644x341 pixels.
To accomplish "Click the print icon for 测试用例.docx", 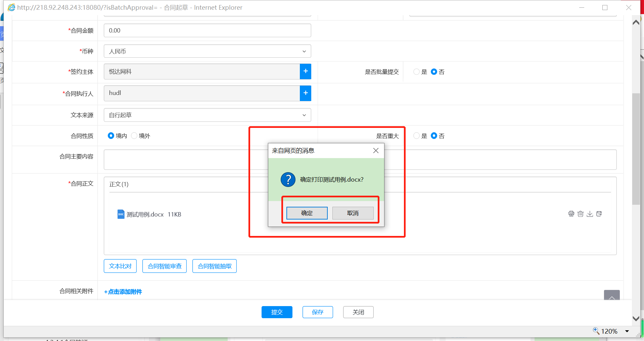I will point(571,214).
